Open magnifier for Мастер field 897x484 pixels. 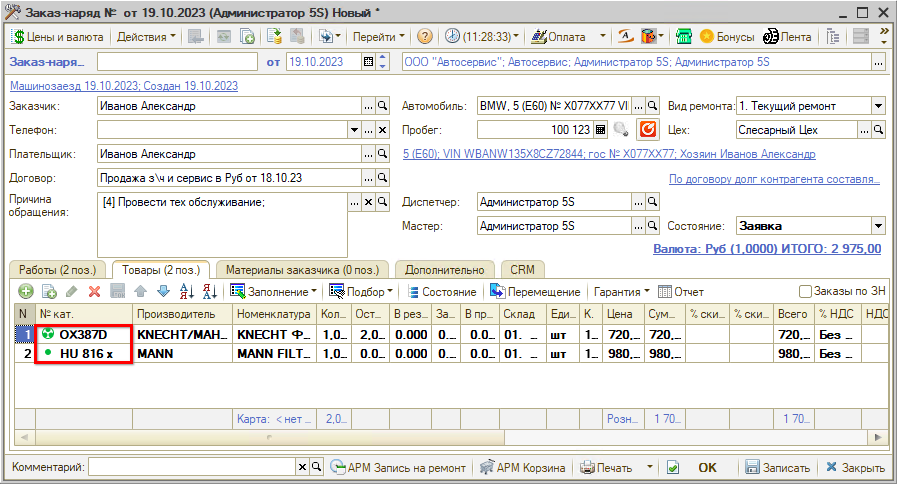pyautogui.click(x=652, y=226)
